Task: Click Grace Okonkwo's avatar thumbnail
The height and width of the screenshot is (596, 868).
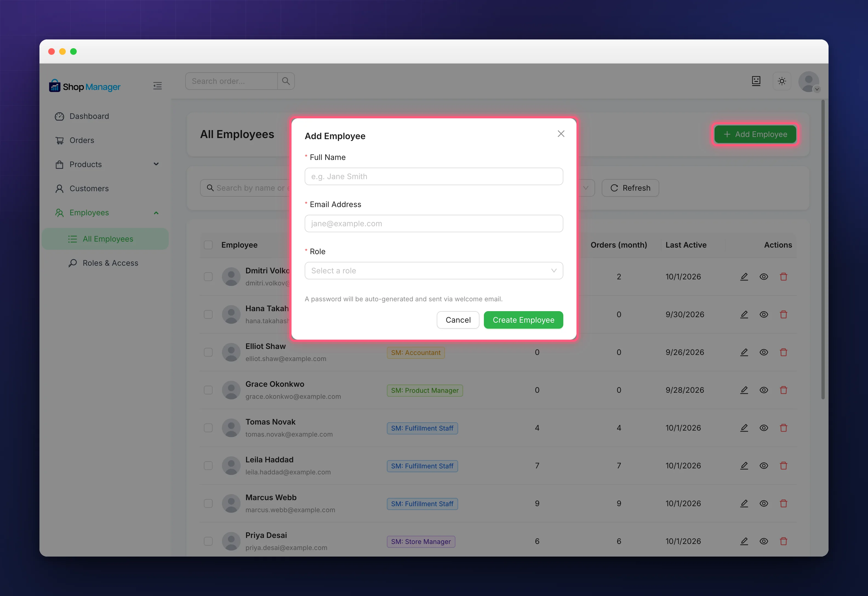Action: point(231,390)
